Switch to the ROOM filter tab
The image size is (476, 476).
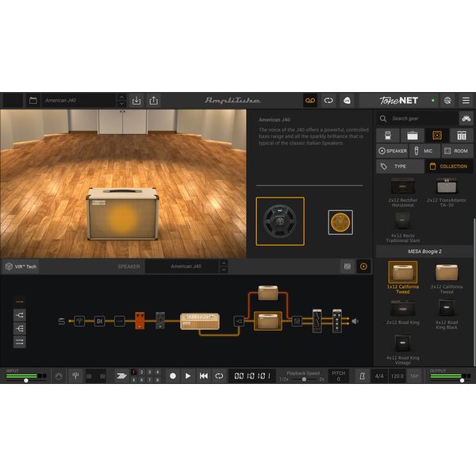(457, 151)
